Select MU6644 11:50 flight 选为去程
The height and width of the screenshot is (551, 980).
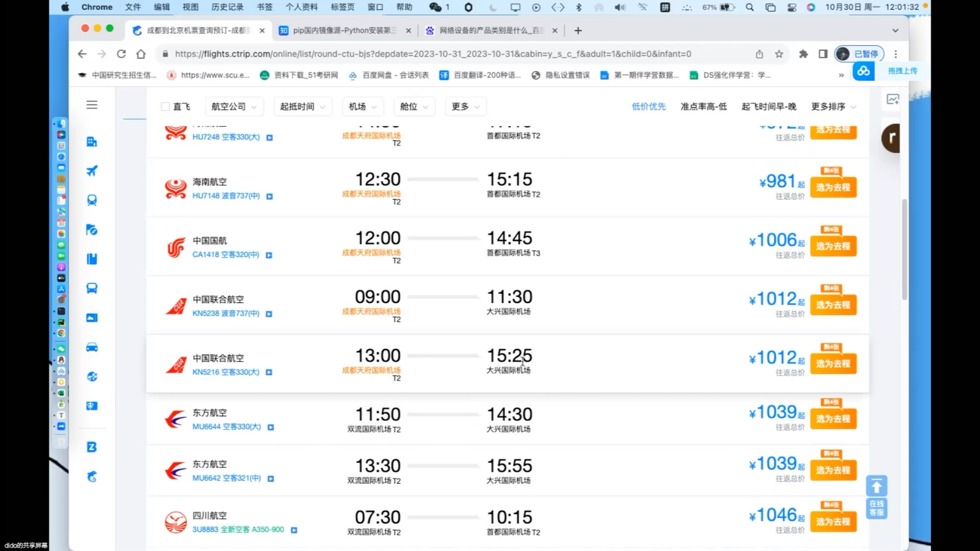coord(833,419)
